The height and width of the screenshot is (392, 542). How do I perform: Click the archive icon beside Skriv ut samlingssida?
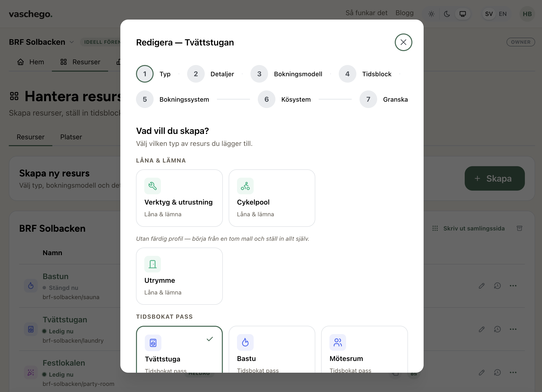pos(519,228)
